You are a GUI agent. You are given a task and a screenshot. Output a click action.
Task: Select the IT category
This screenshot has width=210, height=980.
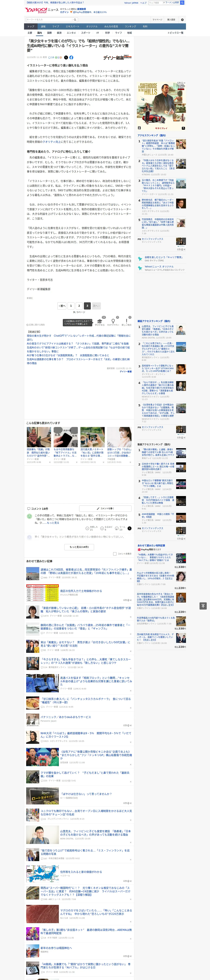point(98,33)
